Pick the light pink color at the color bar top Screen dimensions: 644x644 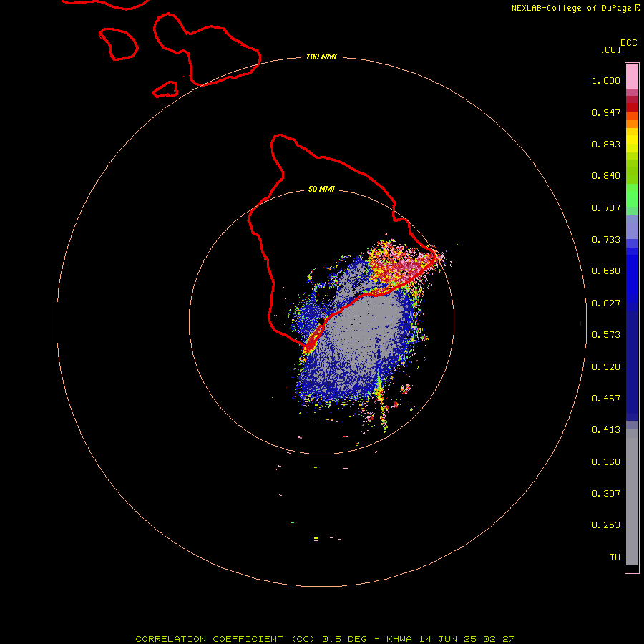pos(632,77)
